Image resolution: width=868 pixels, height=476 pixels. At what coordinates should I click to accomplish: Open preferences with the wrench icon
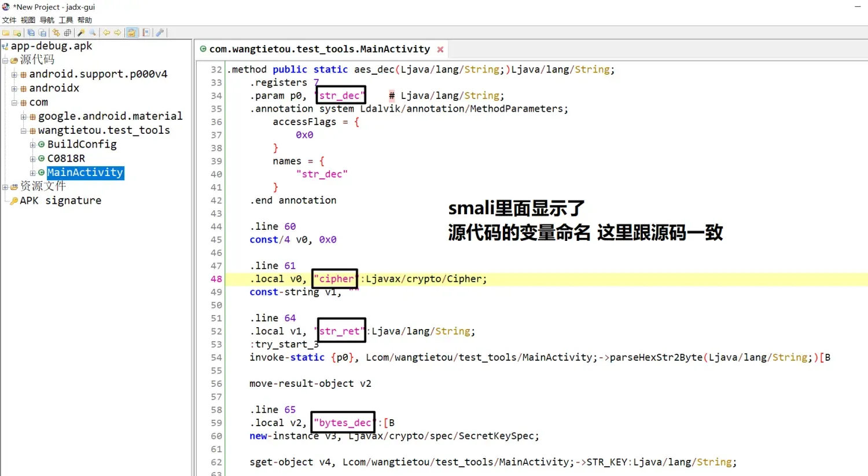(160, 33)
